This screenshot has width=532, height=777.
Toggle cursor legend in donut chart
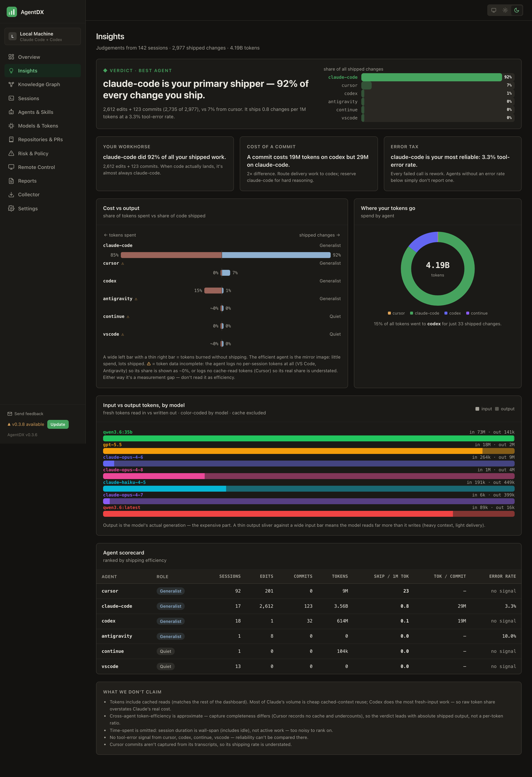point(396,313)
